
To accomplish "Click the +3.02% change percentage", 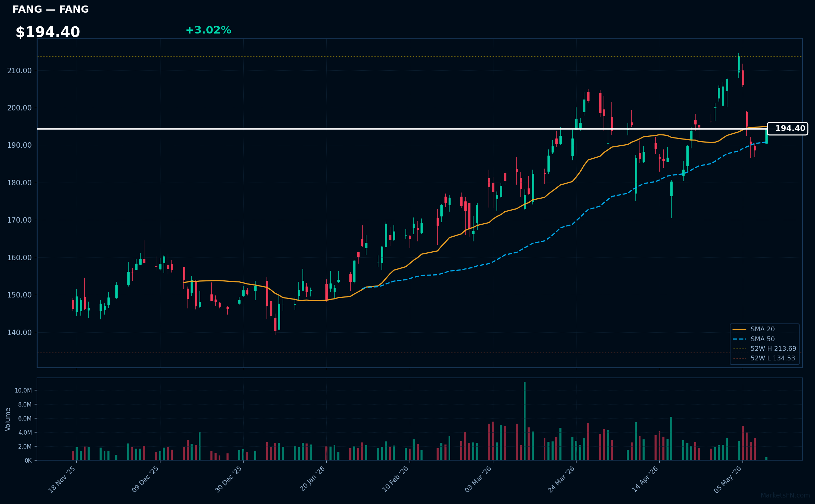I will click(208, 30).
